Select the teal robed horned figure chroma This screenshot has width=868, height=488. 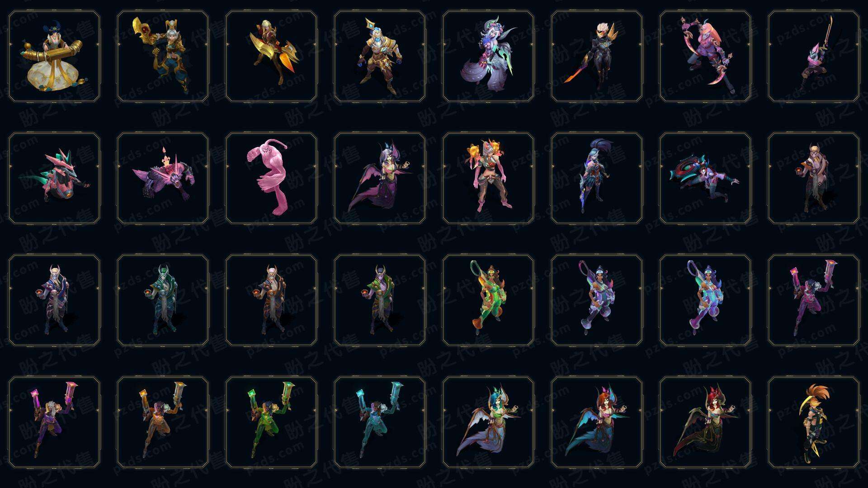tap(163, 300)
